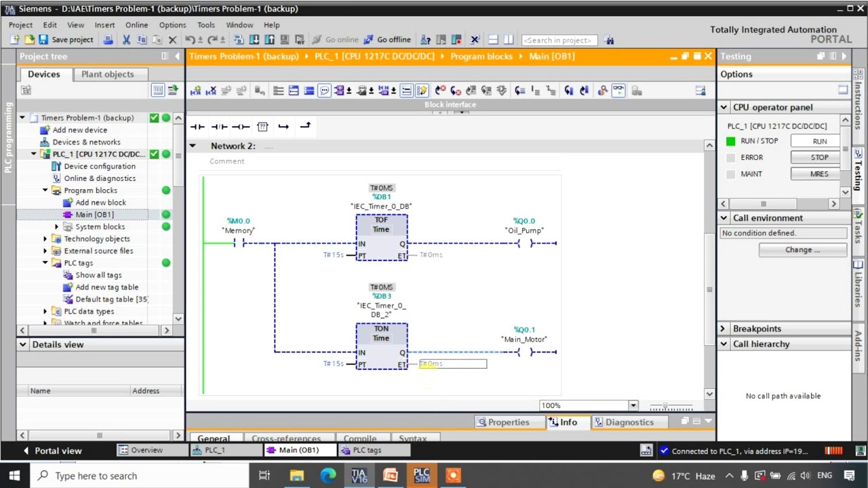Click the Close branch arrow icon
The image size is (868, 488).
(x=305, y=126)
